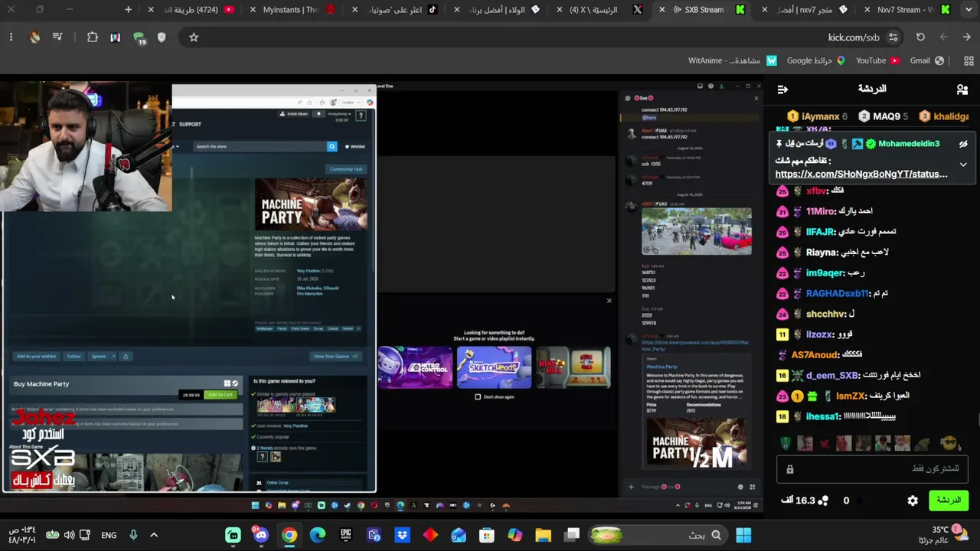Open Microsoft Store from the taskbar
The width and height of the screenshot is (980, 551).
(x=487, y=535)
